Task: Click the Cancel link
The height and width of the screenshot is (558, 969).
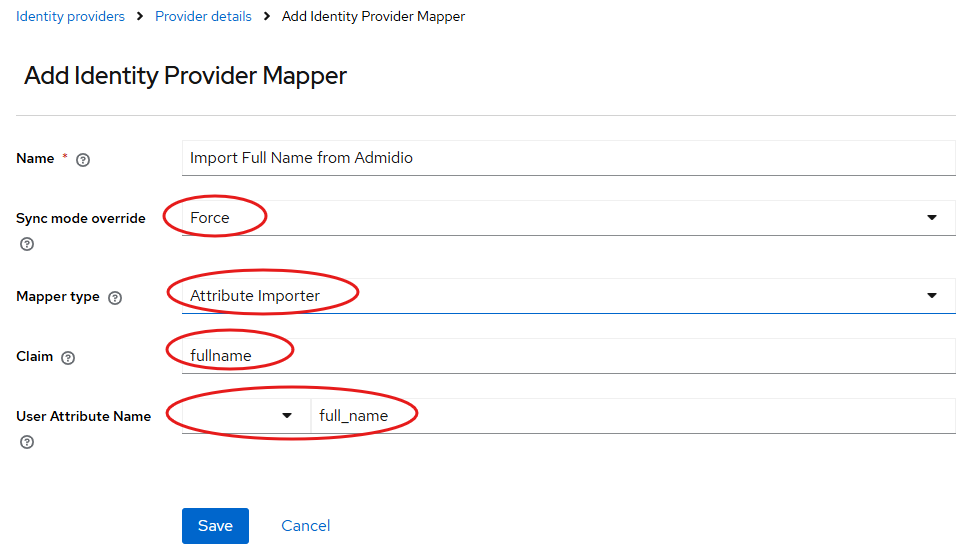Action: pyautogui.click(x=305, y=526)
